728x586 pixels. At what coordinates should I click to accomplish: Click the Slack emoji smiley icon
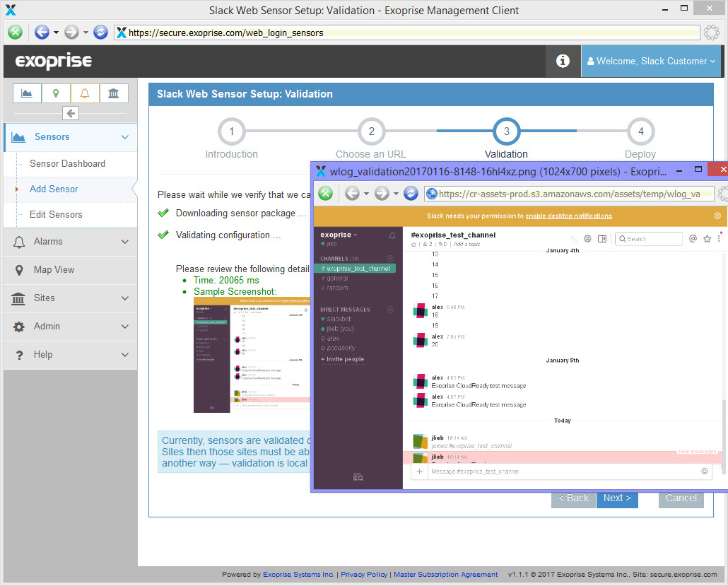(x=704, y=471)
